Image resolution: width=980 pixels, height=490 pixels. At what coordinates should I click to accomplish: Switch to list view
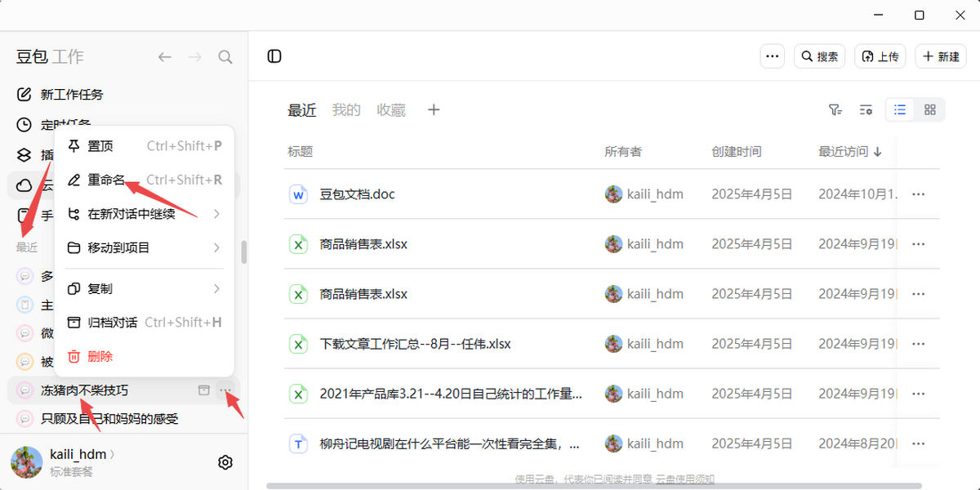coord(900,110)
